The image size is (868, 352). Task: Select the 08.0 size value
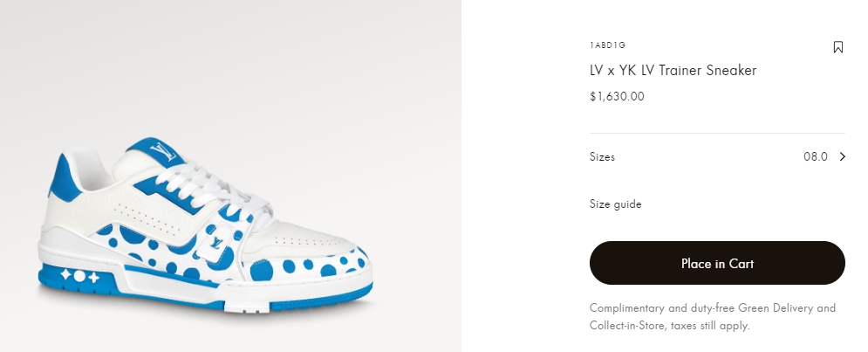[816, 157]
